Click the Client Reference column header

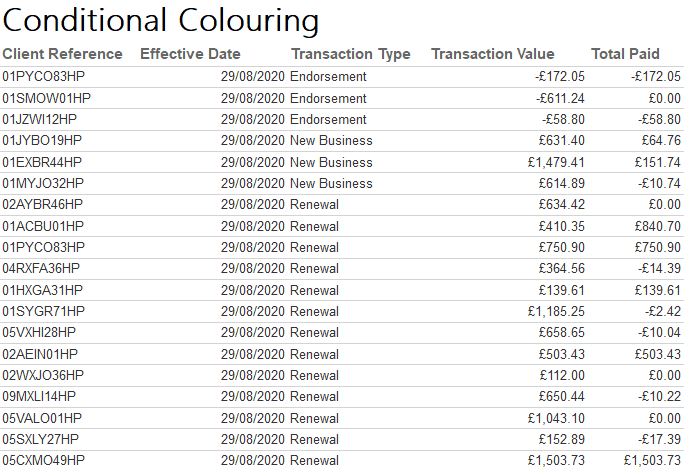pyautogui.click(x=62, y=54)
